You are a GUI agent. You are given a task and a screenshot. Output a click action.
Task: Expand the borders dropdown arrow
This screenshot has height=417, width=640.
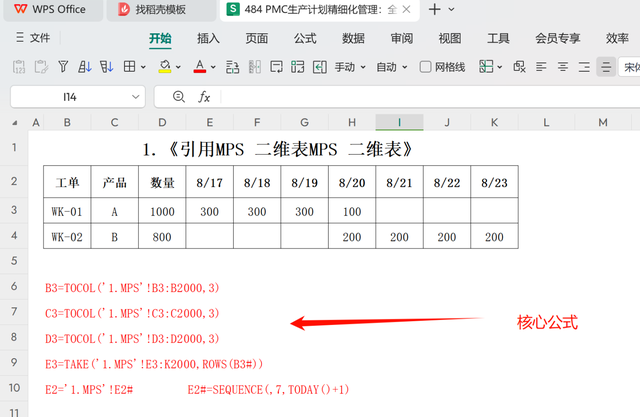(143, 67)
